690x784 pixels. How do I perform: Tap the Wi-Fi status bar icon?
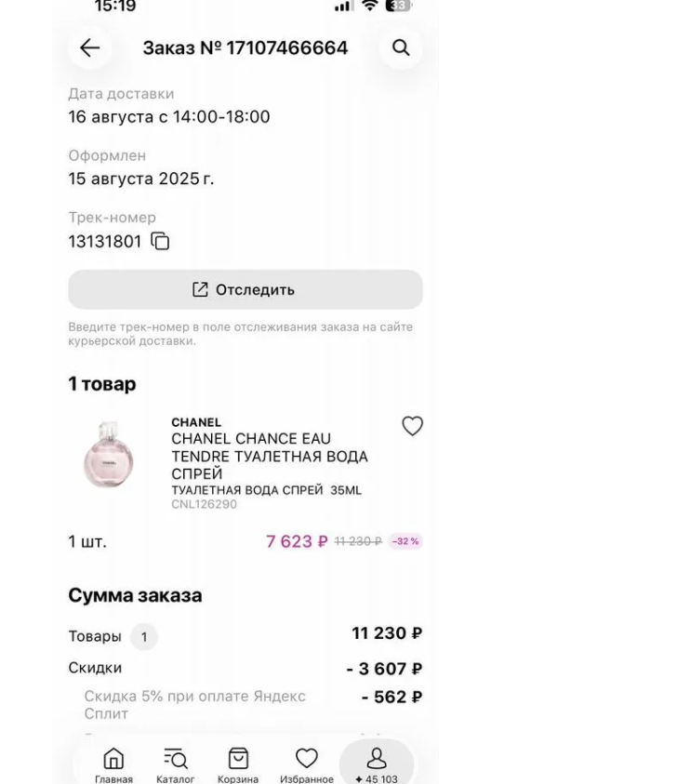(x=370, y=6)
